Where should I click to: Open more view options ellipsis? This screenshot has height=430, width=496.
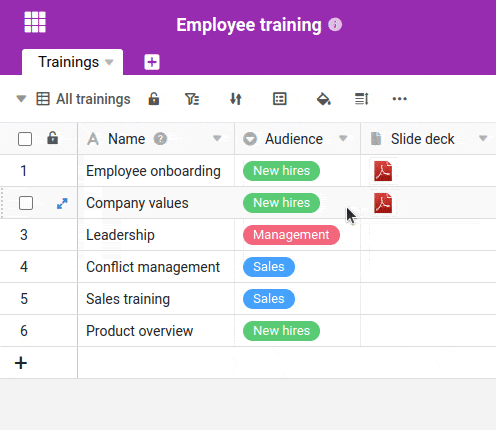tap(399, 99)
